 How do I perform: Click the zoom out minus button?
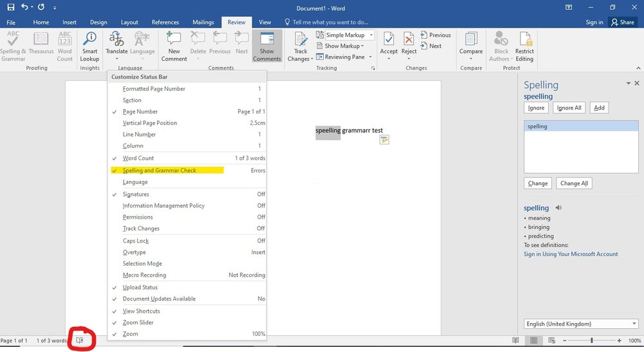click(x=565, y=340)
